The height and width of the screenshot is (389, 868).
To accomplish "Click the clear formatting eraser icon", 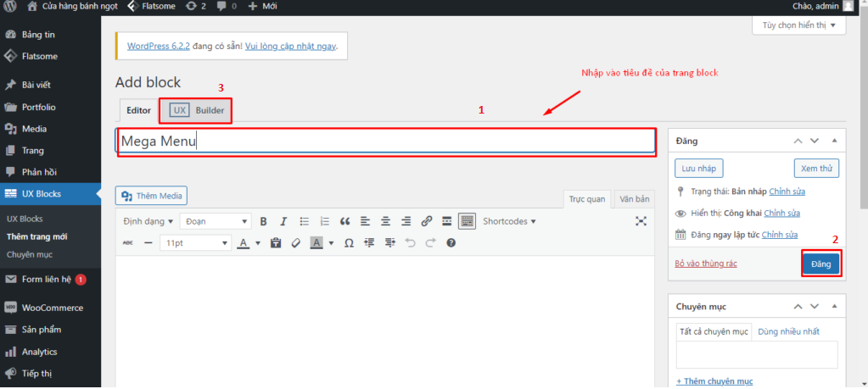I will [295, 242].
